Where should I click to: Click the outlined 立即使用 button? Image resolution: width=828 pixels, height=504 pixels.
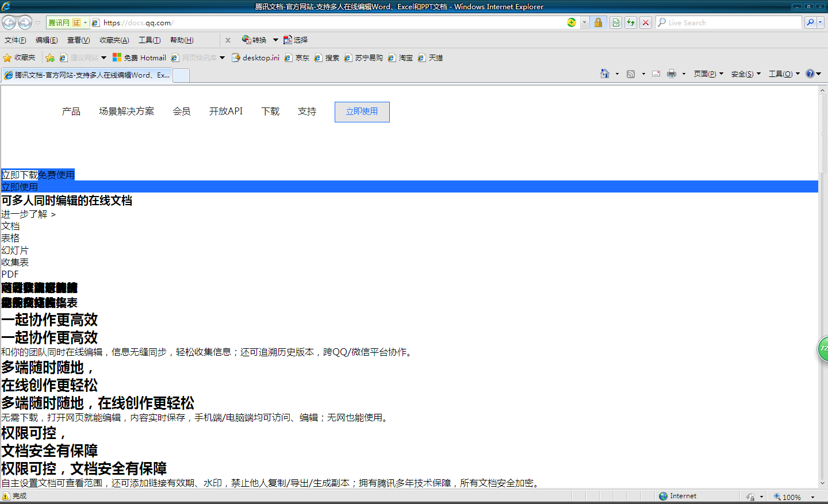point(362,112)
